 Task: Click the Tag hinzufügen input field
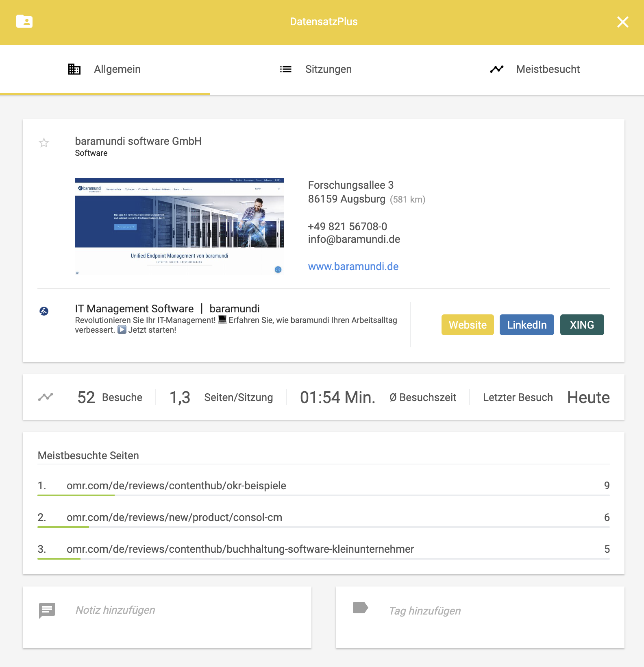(480, 617)
